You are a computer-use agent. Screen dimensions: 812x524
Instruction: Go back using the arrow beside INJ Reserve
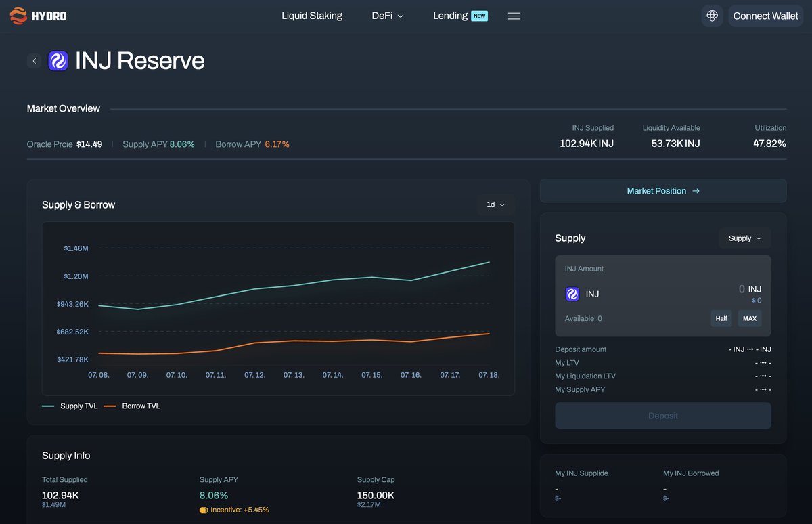pyautogui.click(x=35, y=61)
